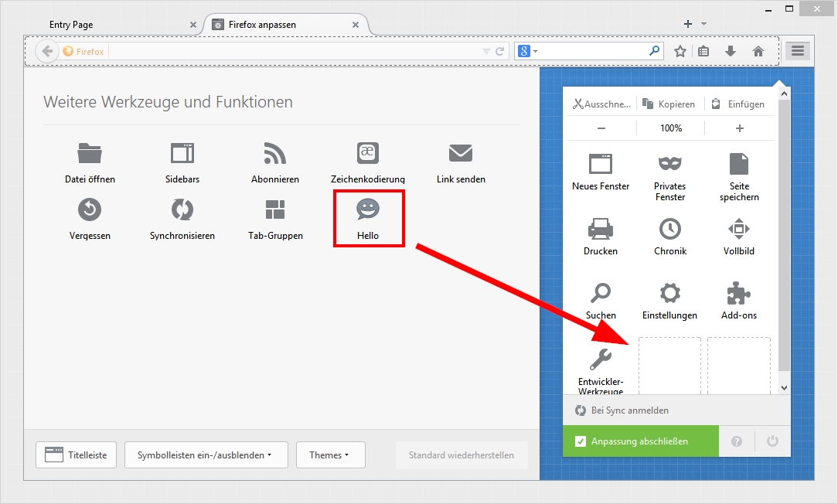Click the Vergessen icon
Image resolution: width=838 pixels, height=504 pixels.
point(89,209)
